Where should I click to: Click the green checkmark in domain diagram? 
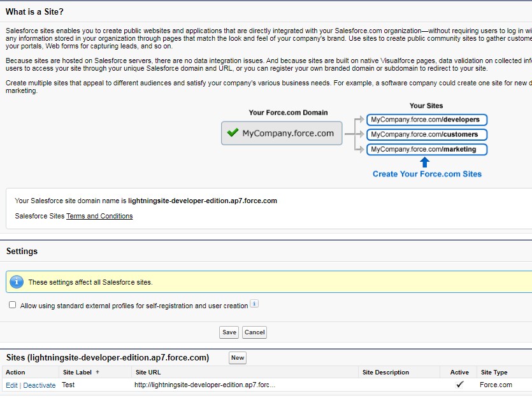233,133
